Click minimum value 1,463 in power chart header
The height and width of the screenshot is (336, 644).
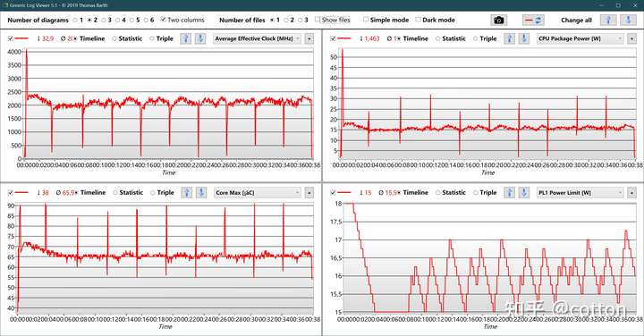[372, 38]
